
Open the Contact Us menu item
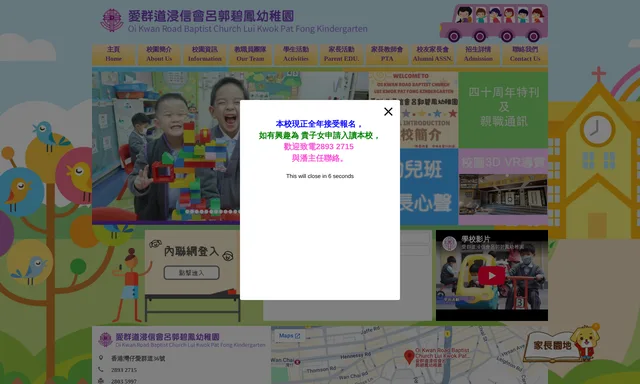[x=525, y=54]
